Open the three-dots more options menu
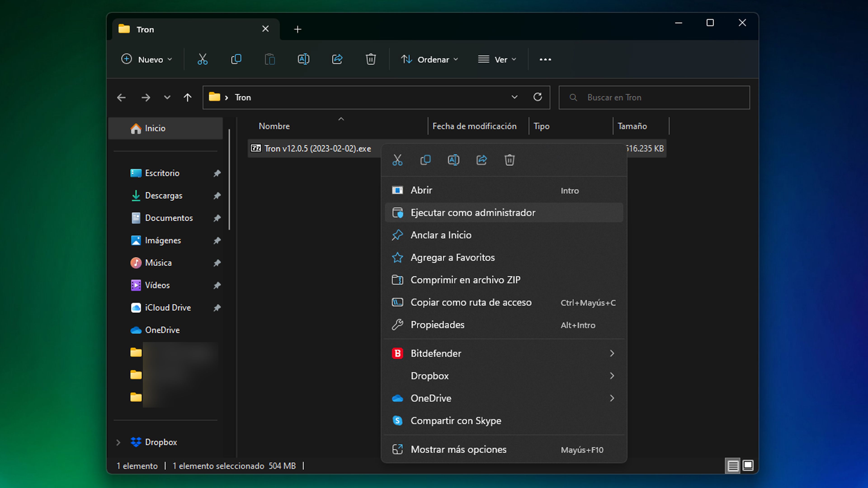The image size is (868, 488). coord(545,60)
